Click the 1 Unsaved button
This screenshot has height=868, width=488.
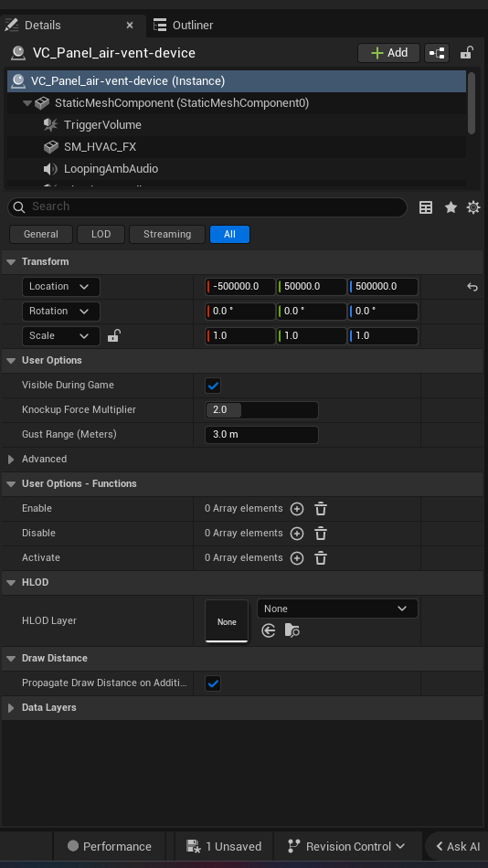(224, 846)
